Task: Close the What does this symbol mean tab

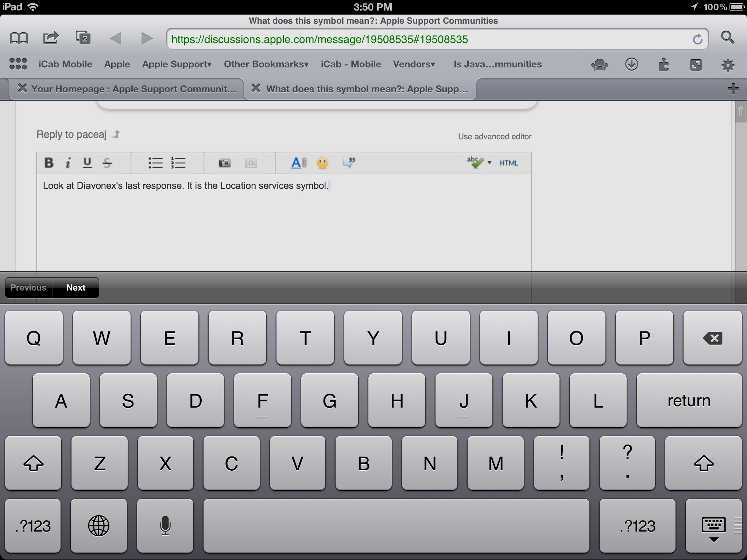Action: pos(256,88)
